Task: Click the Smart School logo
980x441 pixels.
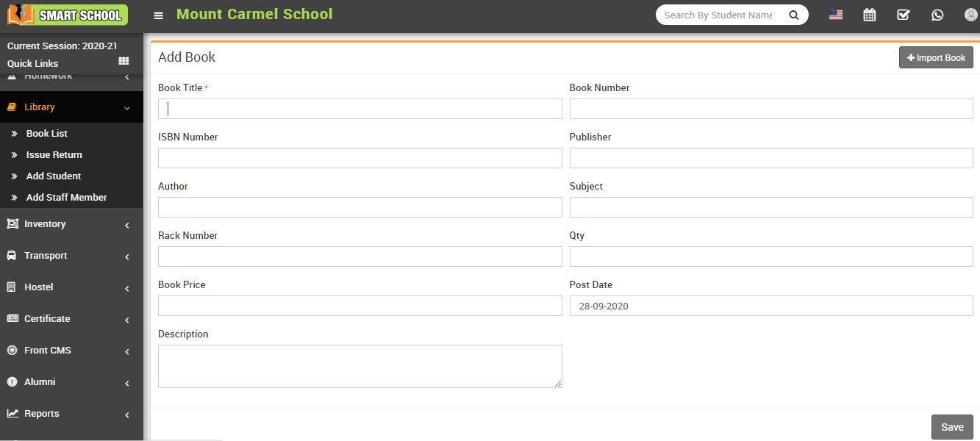Action: coord(66,14)
